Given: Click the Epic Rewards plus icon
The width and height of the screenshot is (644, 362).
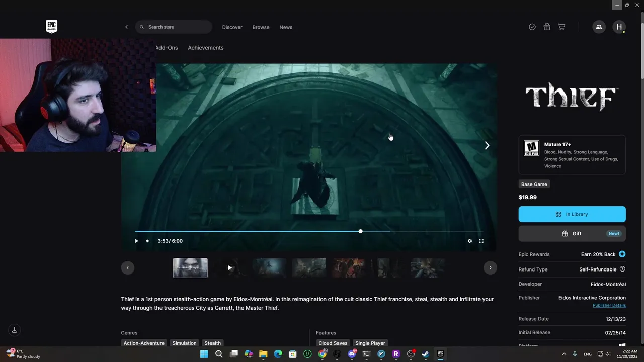Looking at the screenshot, I should (x=622, y=254).
